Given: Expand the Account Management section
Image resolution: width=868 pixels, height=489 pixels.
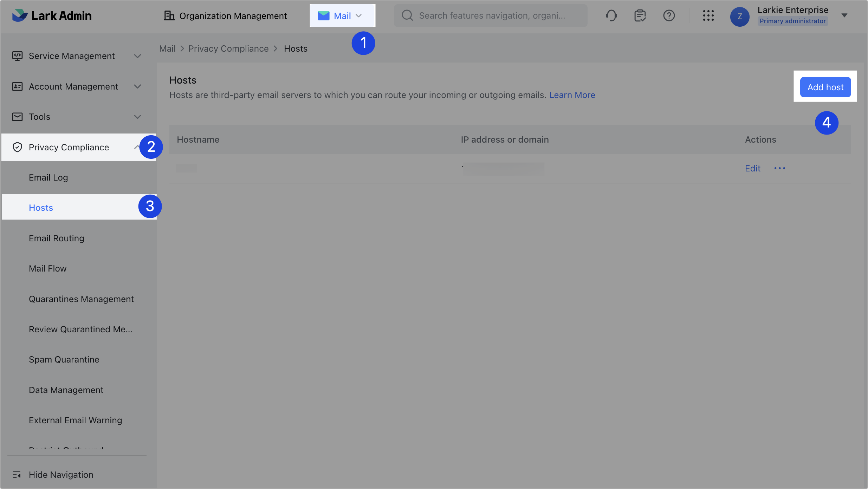Looking at the screenshot, I should click(138, 86).
